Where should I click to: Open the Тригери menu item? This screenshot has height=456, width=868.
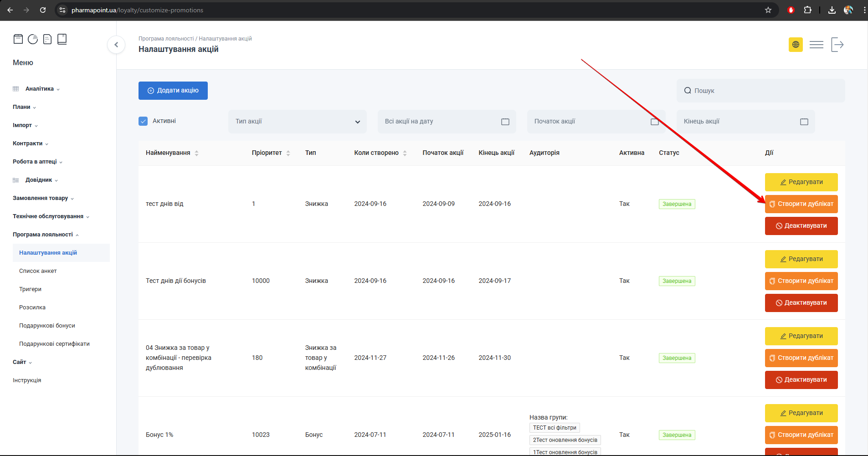[x=30, y=289]
